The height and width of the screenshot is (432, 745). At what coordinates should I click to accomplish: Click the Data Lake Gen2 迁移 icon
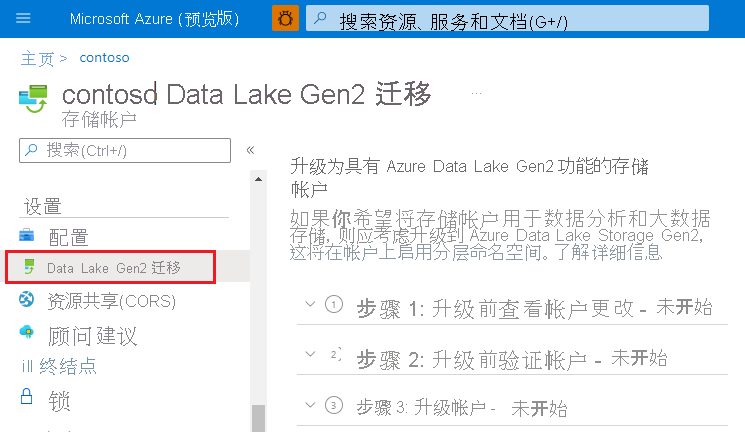pos(30,267)
